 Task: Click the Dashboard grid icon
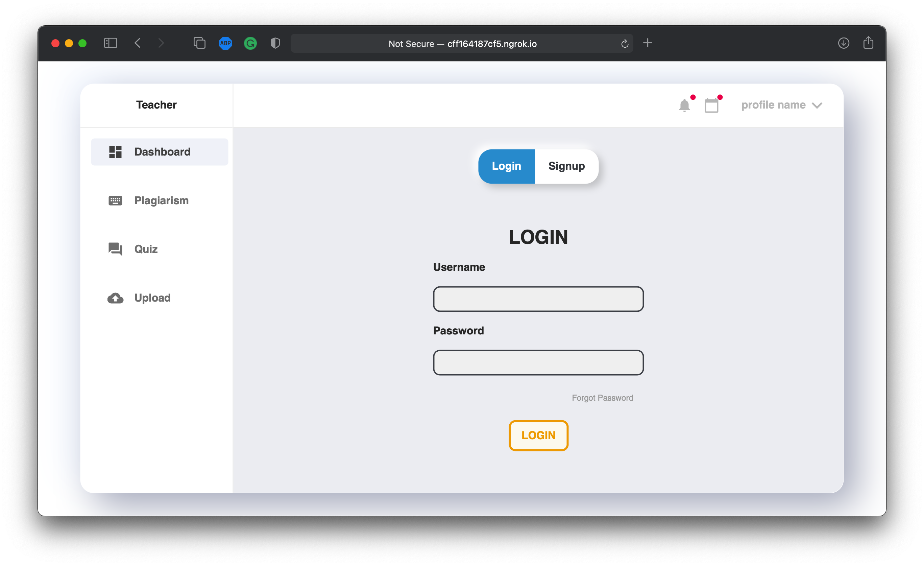115,152
